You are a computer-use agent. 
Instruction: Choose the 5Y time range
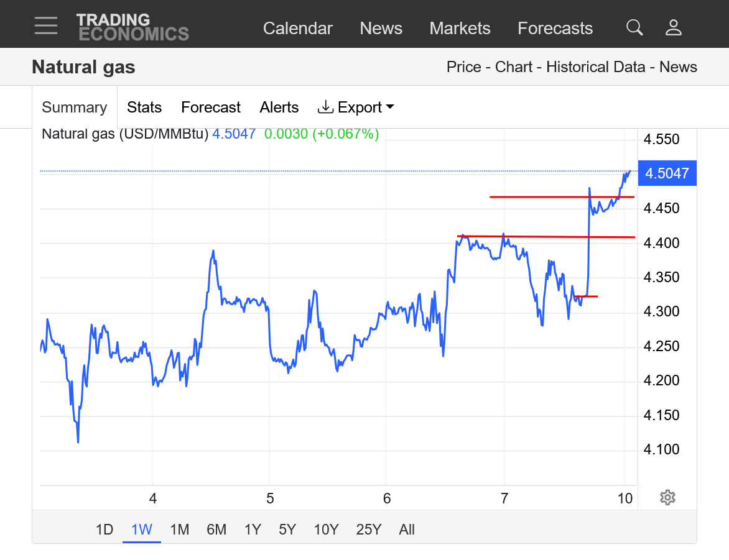[287, 530]
